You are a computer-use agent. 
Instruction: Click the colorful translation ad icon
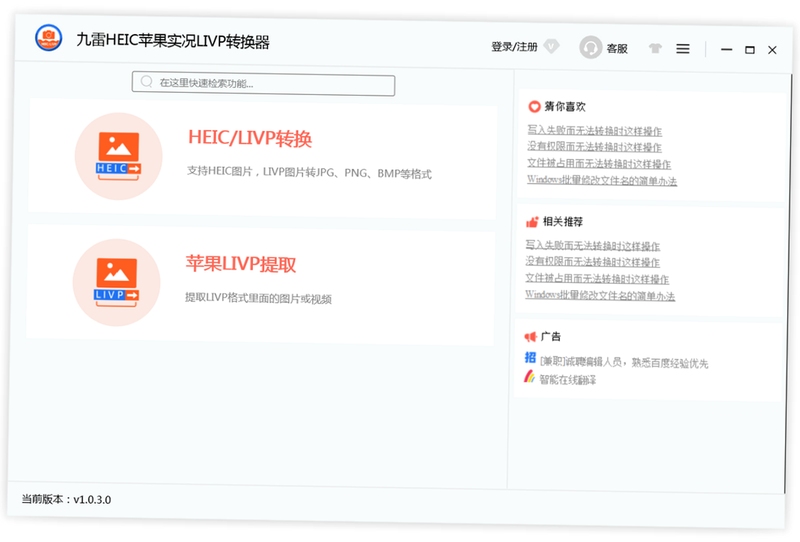pyautogui.click(x=530, y=377)
